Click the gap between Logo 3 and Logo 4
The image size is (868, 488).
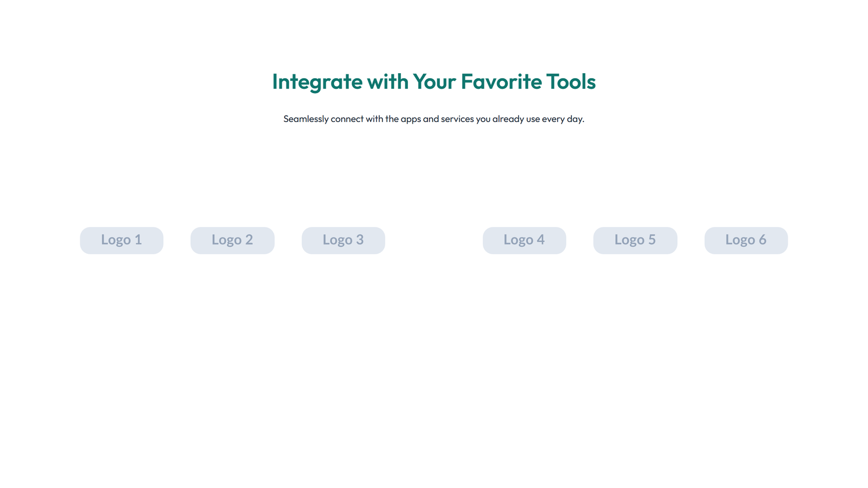pyautogui.click(x=434, y=240)
